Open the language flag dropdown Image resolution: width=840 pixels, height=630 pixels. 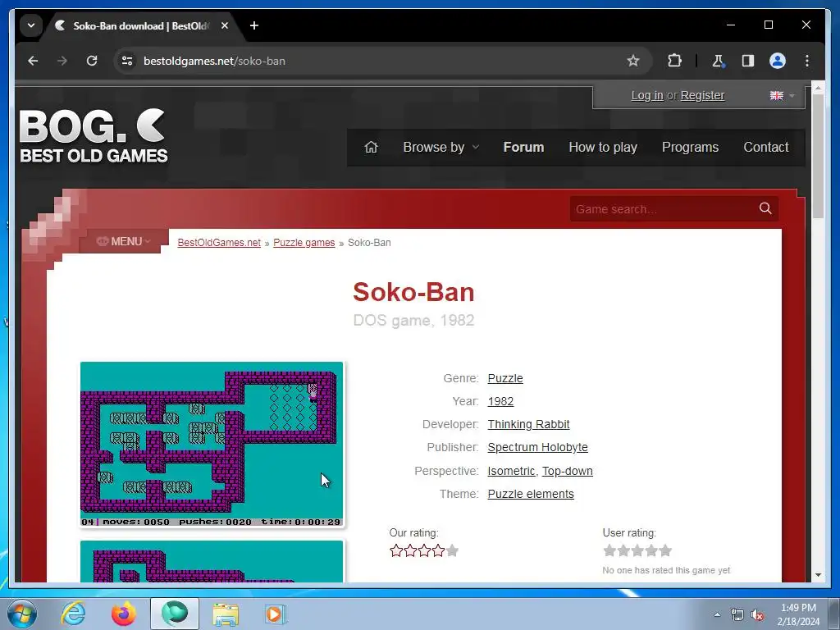click(x=782, y=95)
